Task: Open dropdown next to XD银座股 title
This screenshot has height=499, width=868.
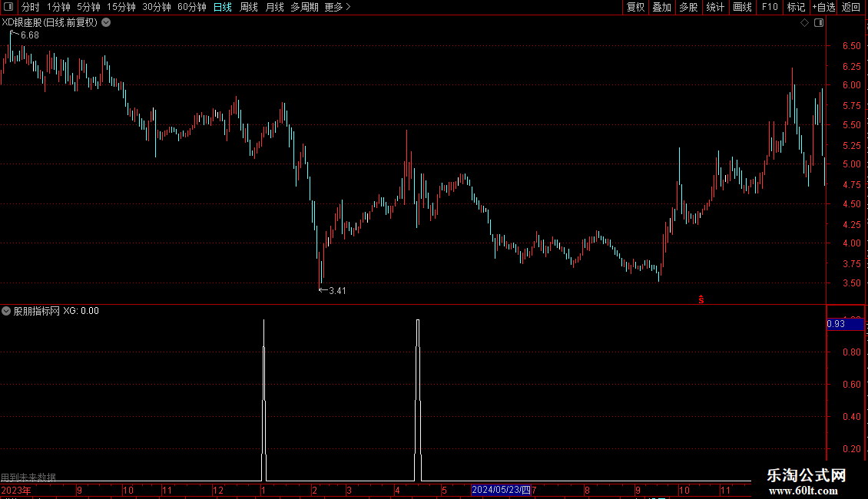Action: (106, 23)
